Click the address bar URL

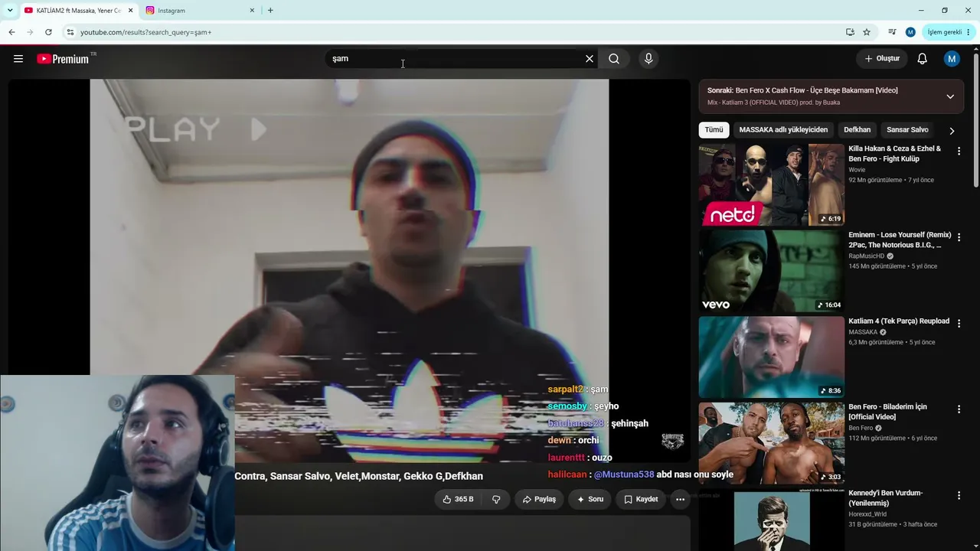[145, 32]
